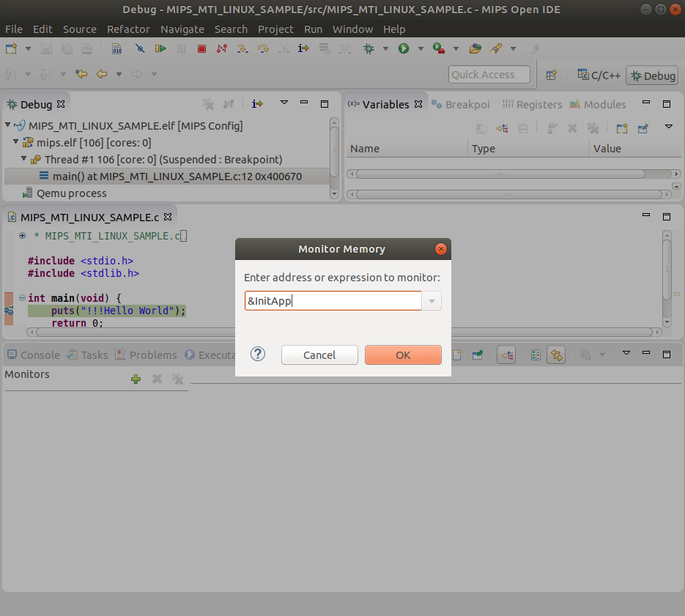Select main() stack frame row
The height and width of the screenshot is (616, 685).
click(167, 177)
